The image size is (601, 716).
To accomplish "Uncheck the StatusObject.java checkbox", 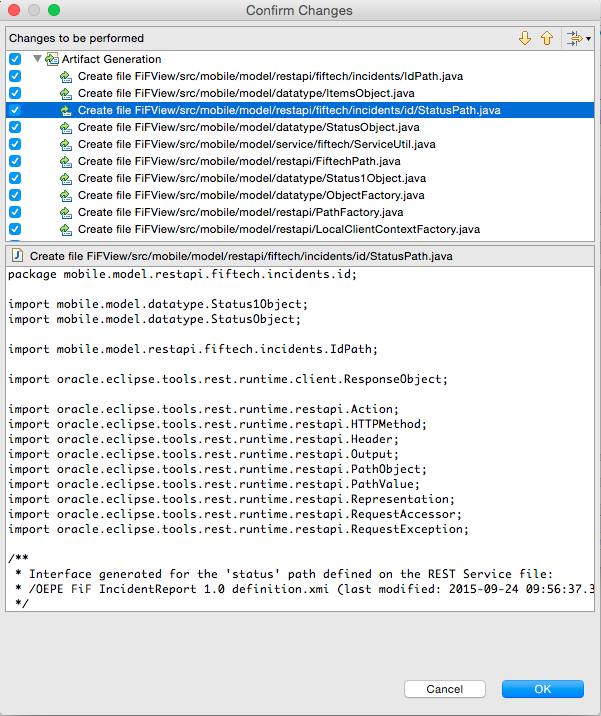I will click(x=15, y=127).
